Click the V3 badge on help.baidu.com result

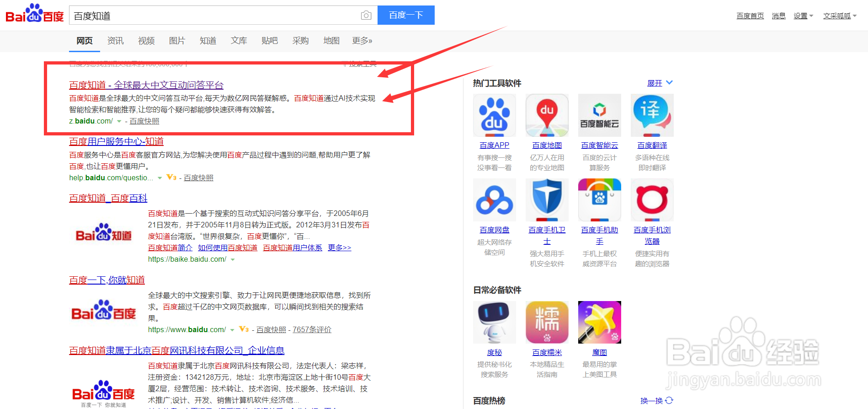point(171,177)
